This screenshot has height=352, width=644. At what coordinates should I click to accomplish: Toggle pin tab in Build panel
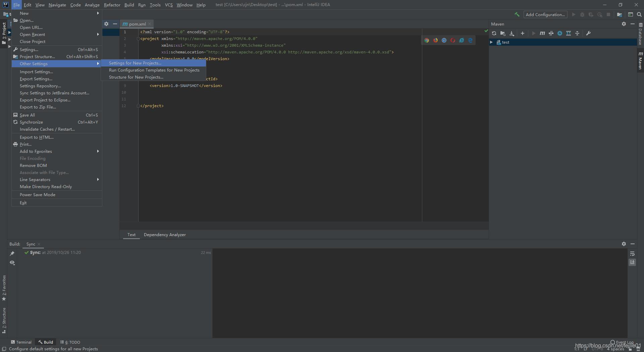click(12, 254)
